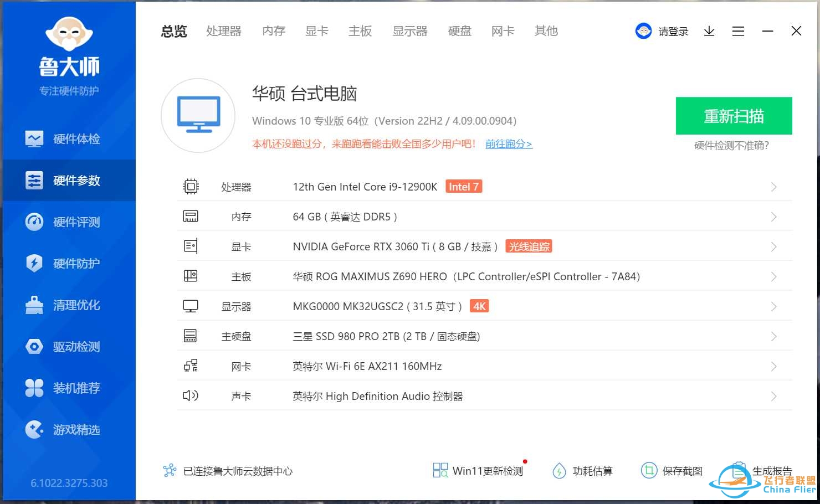
Task: Click cloud data center connection icon
Action: (170, 471)
